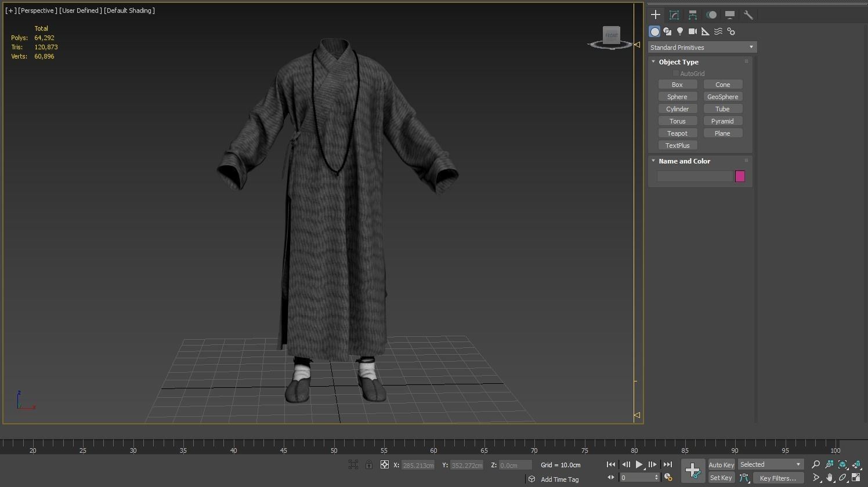Click the TextPlus button
Screen dimensions: 868x487
click(677, 146)
